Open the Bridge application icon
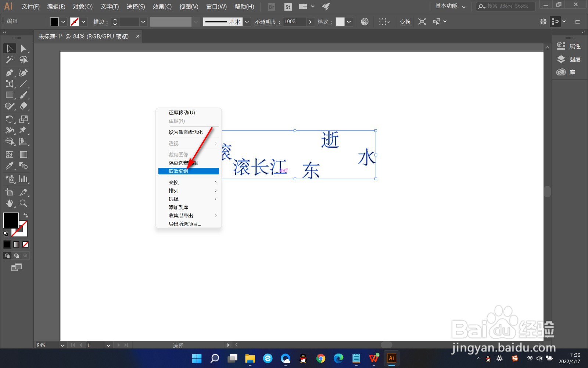Image resolution: width=588 pixels, height=368 pixels. point(272,7)
